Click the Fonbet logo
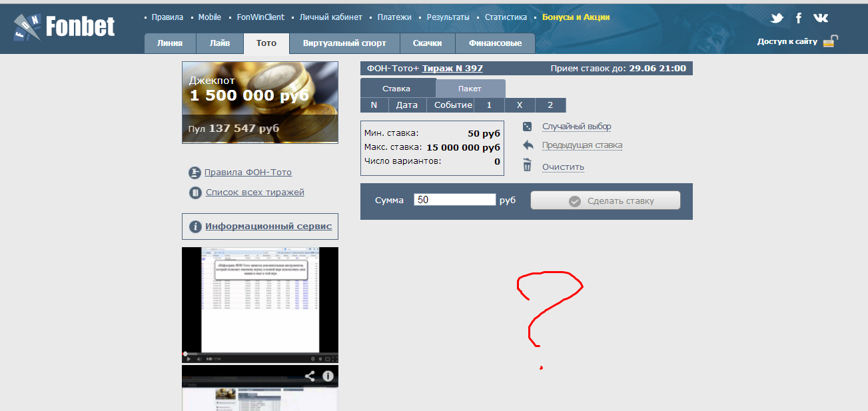This screenshot has width=868, height=411. [64, 27]
